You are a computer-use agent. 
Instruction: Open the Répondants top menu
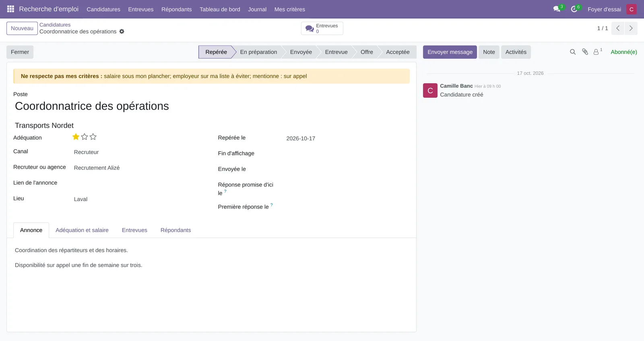pyautogui.click(x=177, y=9)
